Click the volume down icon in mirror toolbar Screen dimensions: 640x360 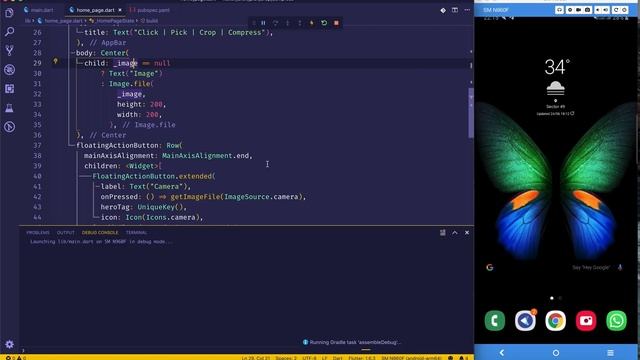coord(598,10)
